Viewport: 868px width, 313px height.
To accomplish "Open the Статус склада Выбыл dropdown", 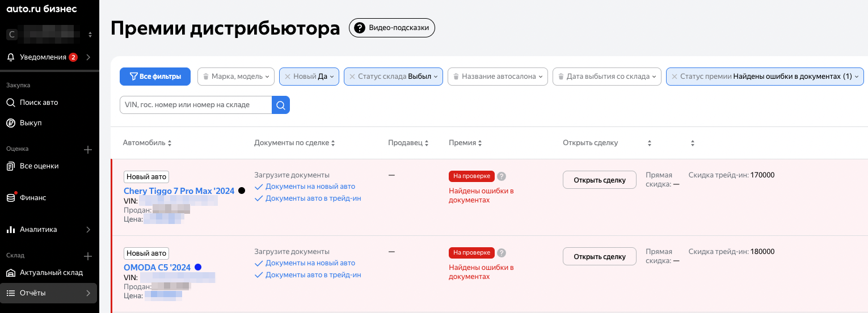I will [x=394, y=77].
